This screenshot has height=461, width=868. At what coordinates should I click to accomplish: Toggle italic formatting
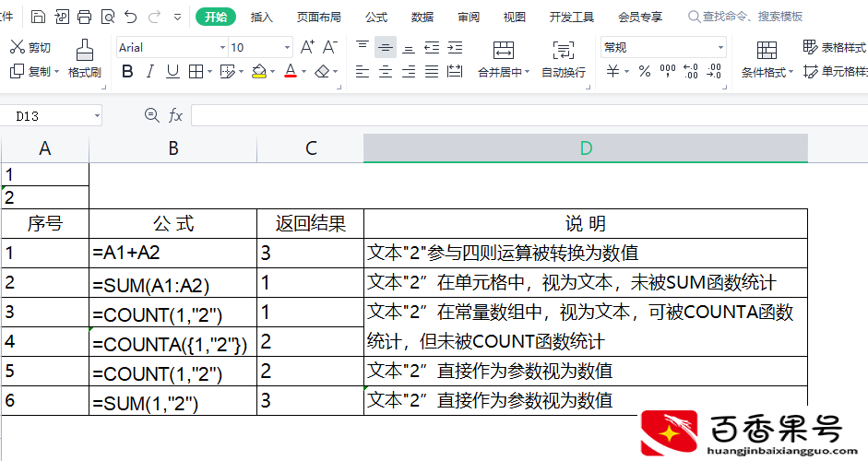150,71
